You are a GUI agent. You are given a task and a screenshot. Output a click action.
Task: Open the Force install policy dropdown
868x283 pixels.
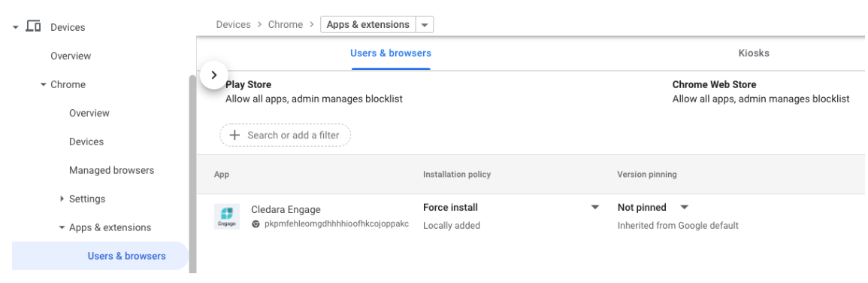click(595, 208)
